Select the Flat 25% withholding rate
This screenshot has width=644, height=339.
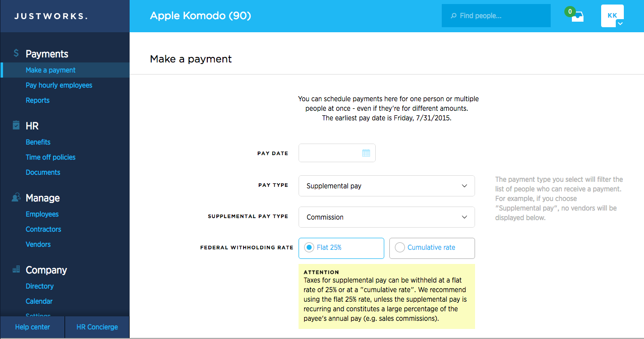341,248
